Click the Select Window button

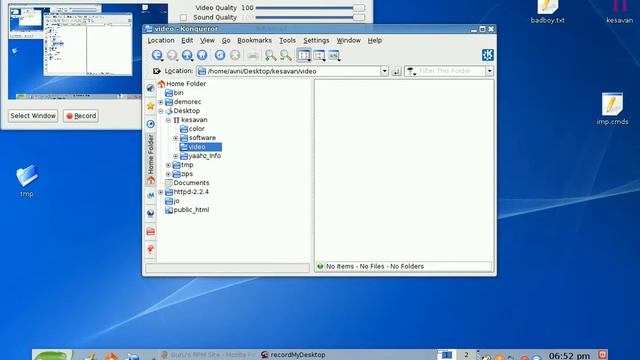tap(33, 116)
